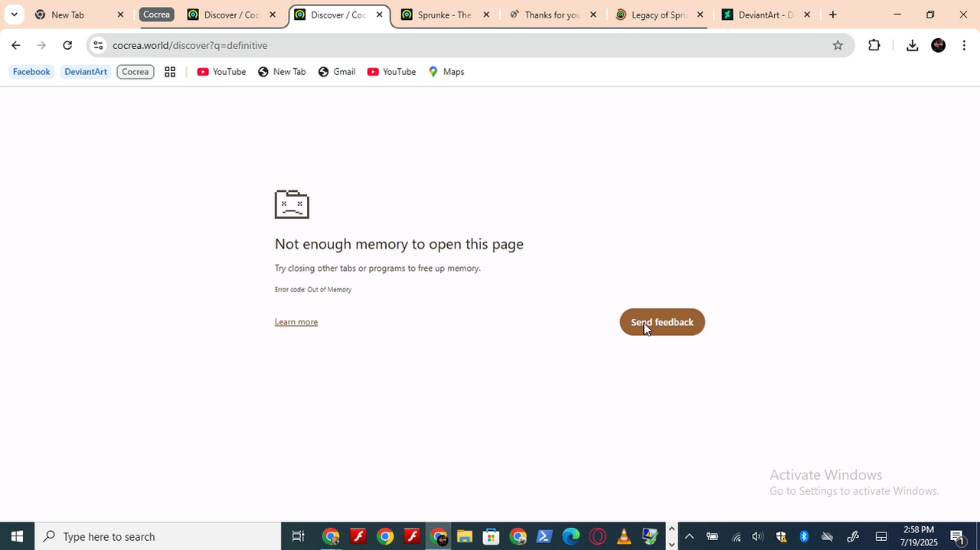Open Windows Security shield tray icon
The width and height of the screenshot is (980, 550).
pyautogui.click(x=781, y=536)
